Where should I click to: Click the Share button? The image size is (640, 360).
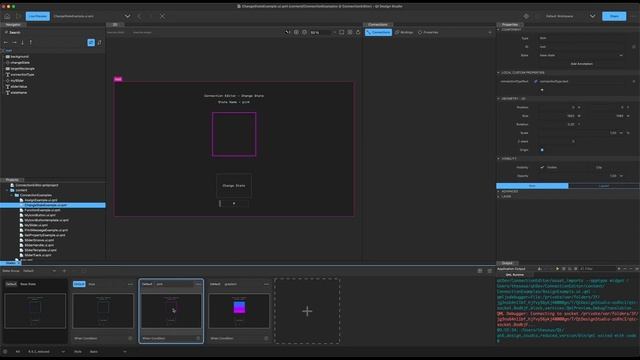coord(614,16)
